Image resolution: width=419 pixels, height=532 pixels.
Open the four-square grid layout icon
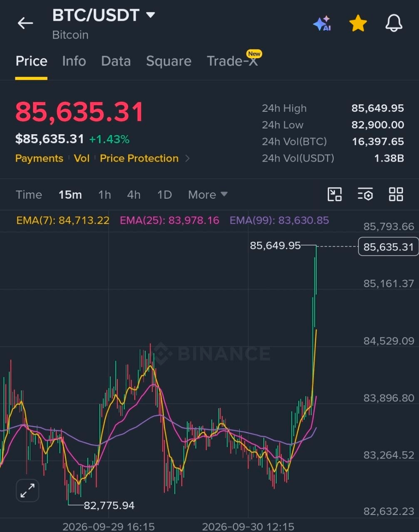click(396, 194)
